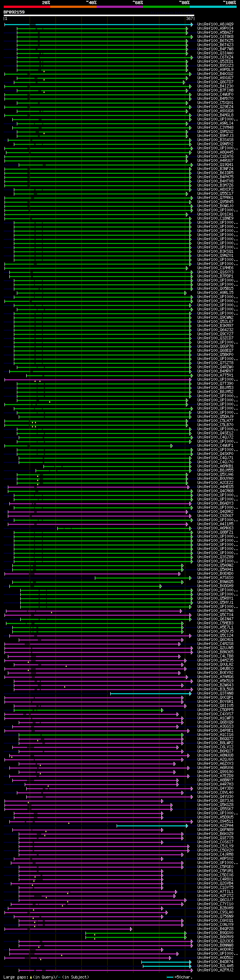Click hit UniRef100_A9S7N6

[x=215, y=611]
